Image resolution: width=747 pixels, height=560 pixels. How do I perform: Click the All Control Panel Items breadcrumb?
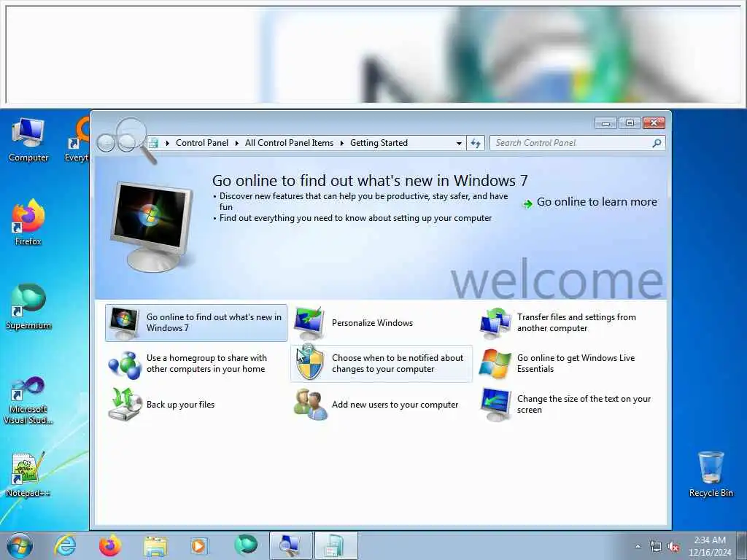pyautogui.click(x=289, y=143)
